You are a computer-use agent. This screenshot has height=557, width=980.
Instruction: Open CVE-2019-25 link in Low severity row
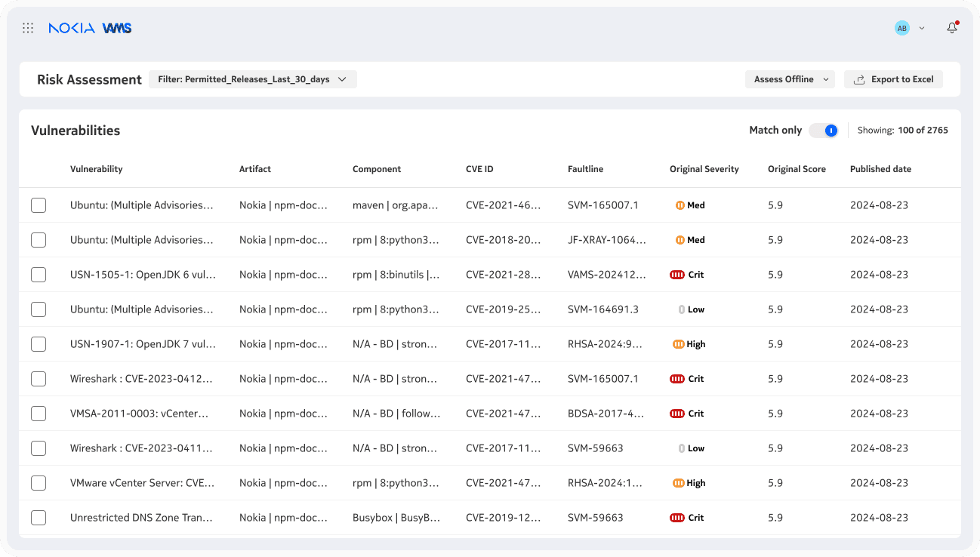504,309
